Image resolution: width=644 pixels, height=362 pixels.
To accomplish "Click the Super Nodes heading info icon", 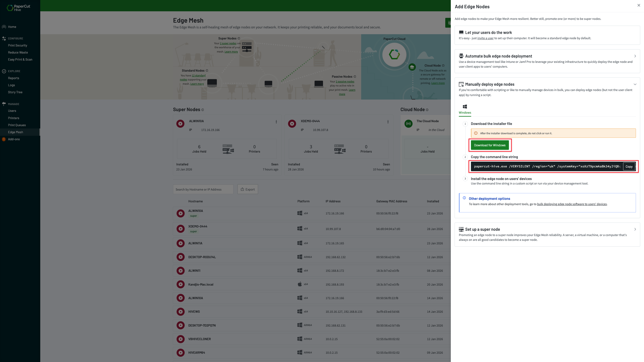I will 203,110.
